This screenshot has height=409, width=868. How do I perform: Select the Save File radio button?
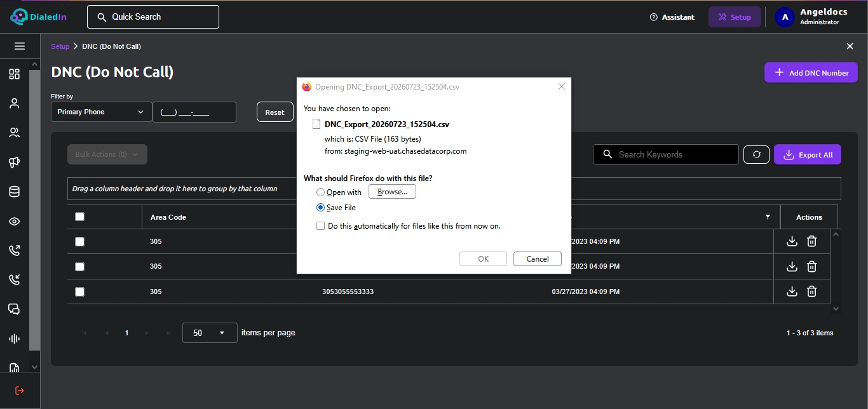pos(320,208)
